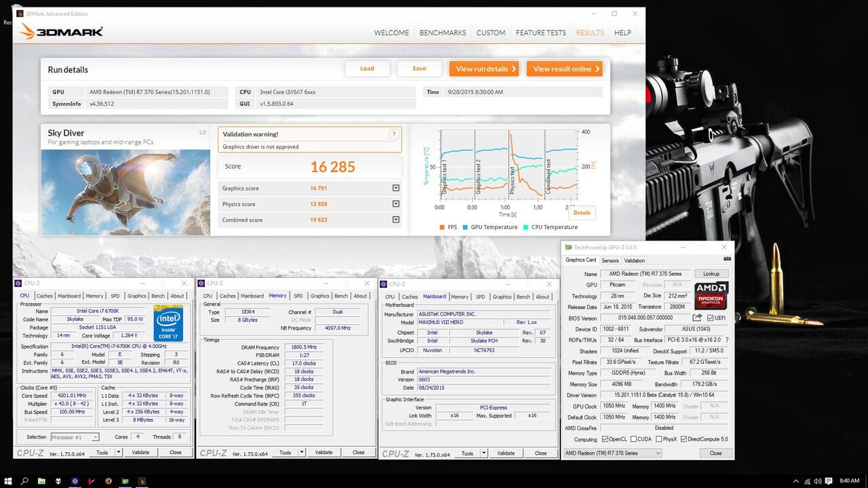Open the Bench tab in the Mainboard CPU-Z window
This screenshot has height=488, width=868.
click(524, 296)
